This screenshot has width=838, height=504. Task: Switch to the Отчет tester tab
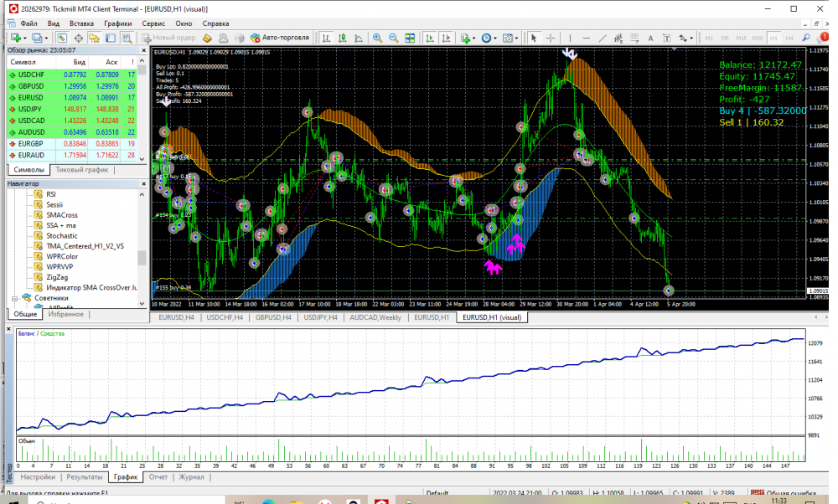tap(158, 477)
